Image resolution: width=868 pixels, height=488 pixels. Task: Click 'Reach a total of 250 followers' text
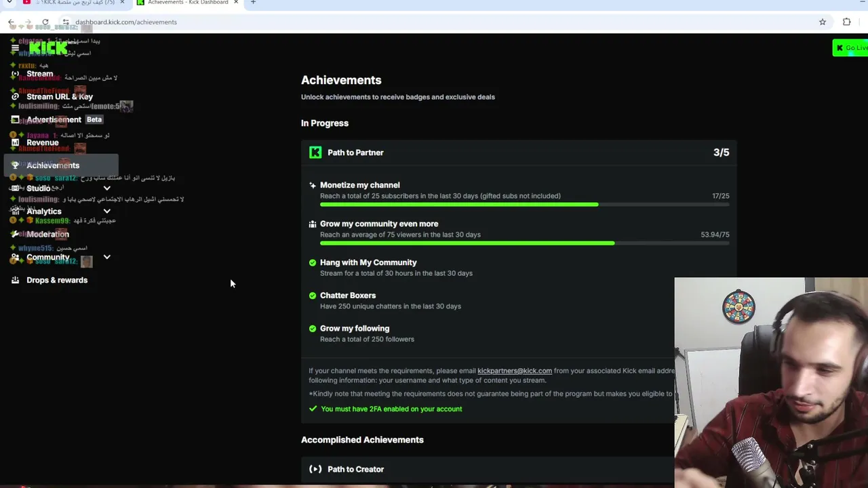[x=367, y=340]
